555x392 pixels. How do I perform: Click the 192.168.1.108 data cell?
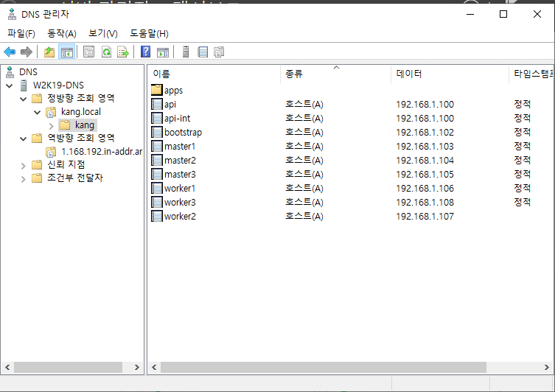(x=425, y=202)
